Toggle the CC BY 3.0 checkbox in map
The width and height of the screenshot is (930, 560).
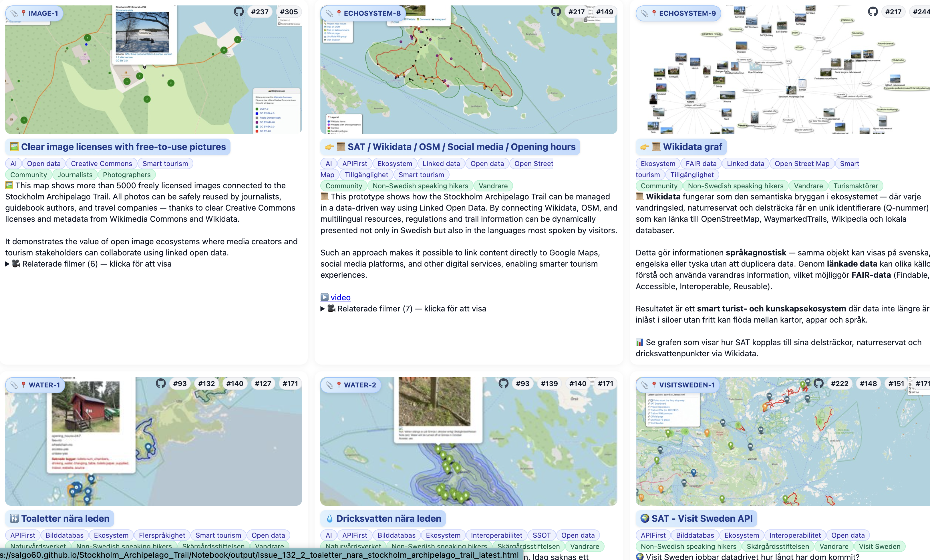pyautogui.click(x=280, y=20)
